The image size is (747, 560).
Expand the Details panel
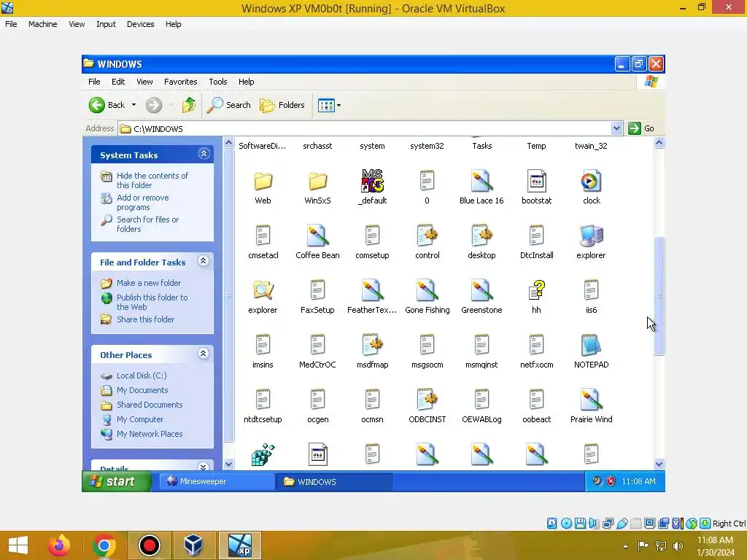[204, 467]
